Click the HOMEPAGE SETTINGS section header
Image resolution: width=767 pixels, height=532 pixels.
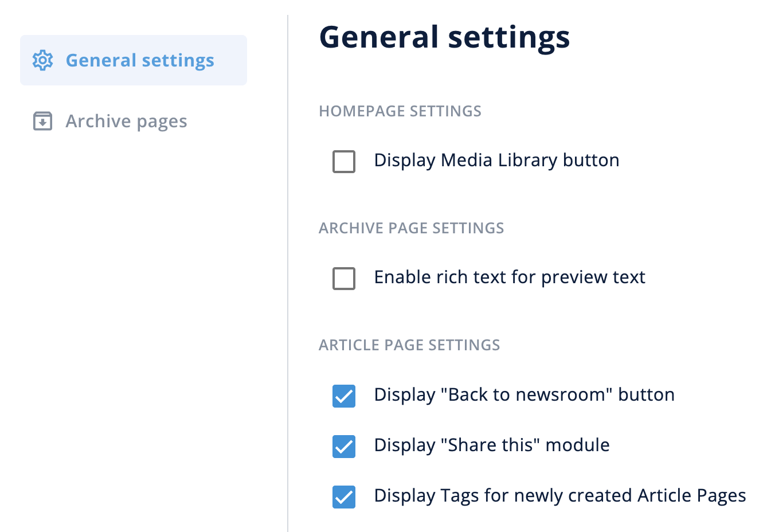400,111
